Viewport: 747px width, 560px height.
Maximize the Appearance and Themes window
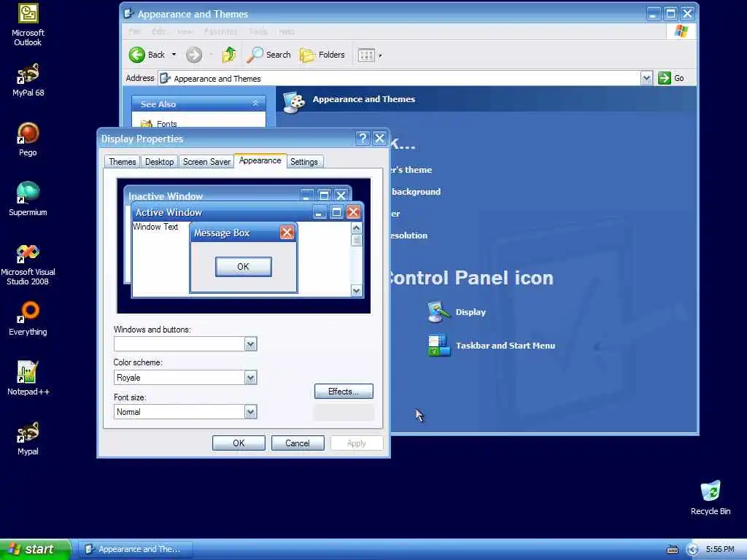[x=671, y=14]
